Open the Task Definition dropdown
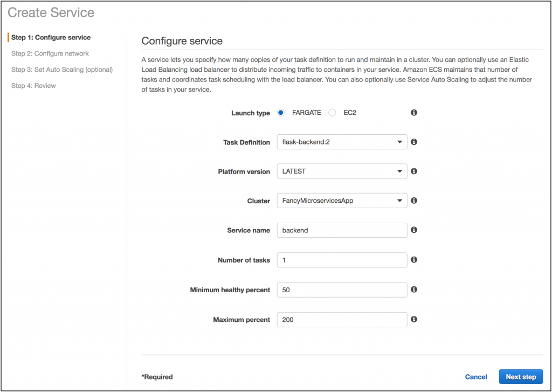 coord(342,142)
